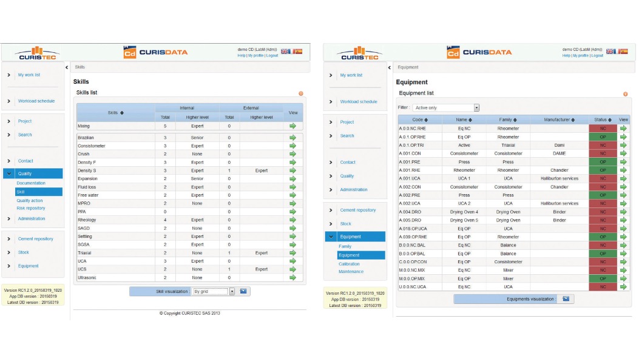Click the orange help icon beside Skills list
Screen dimensions: 639x364
click(x=301, y=93)
